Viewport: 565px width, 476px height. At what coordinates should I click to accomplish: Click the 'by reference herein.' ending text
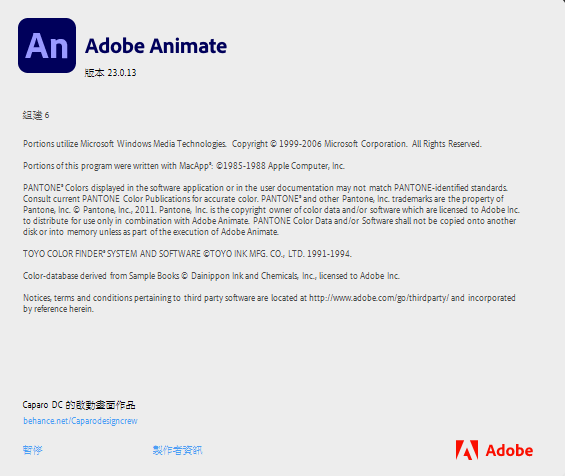[58, 309]
